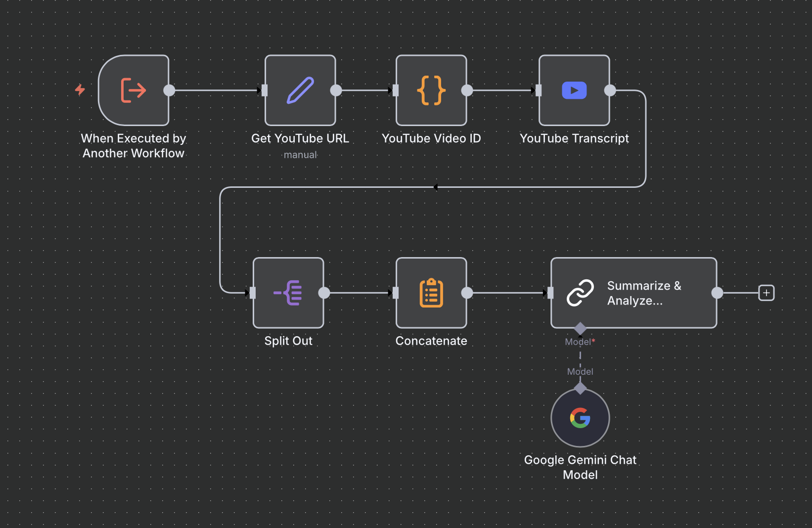Image resolution: width=812 pixels, height=528 pixels.
Task: Select the Google Gemini Chat Model node
Action: (580, 418)
